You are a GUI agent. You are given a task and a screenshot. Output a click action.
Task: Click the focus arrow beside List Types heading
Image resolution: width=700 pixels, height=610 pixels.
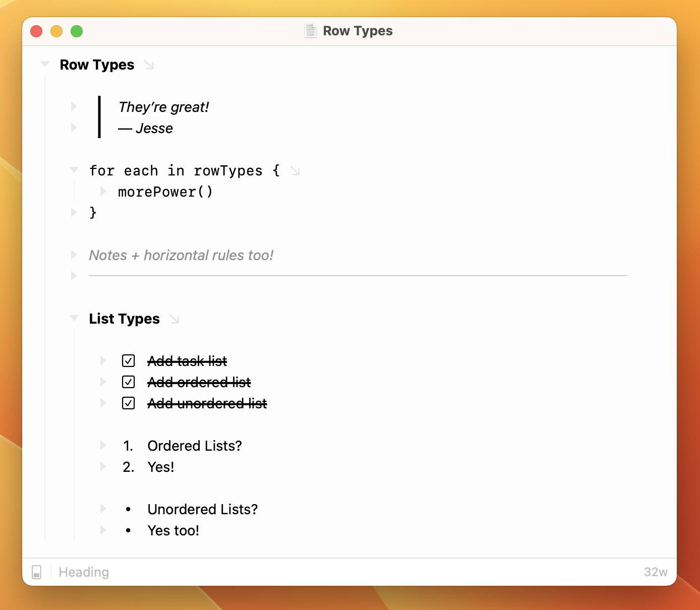(174, 319)
